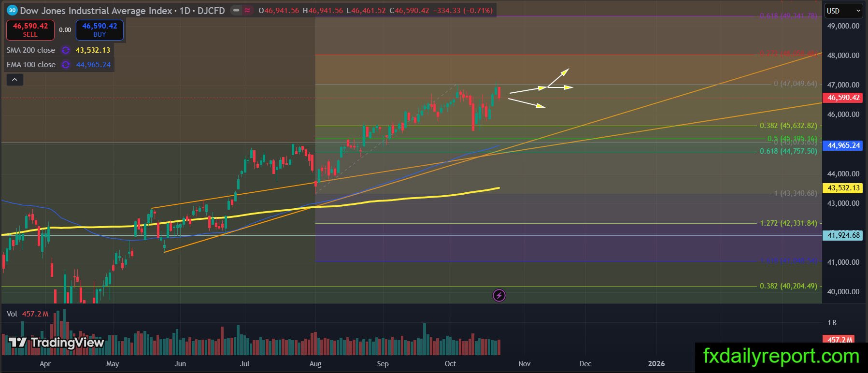Viewport: 868px width, 373px height.
Task: Click the red current price tag 46,590.42 on scale
Action: pyautogui.click(x=843, y=98)
